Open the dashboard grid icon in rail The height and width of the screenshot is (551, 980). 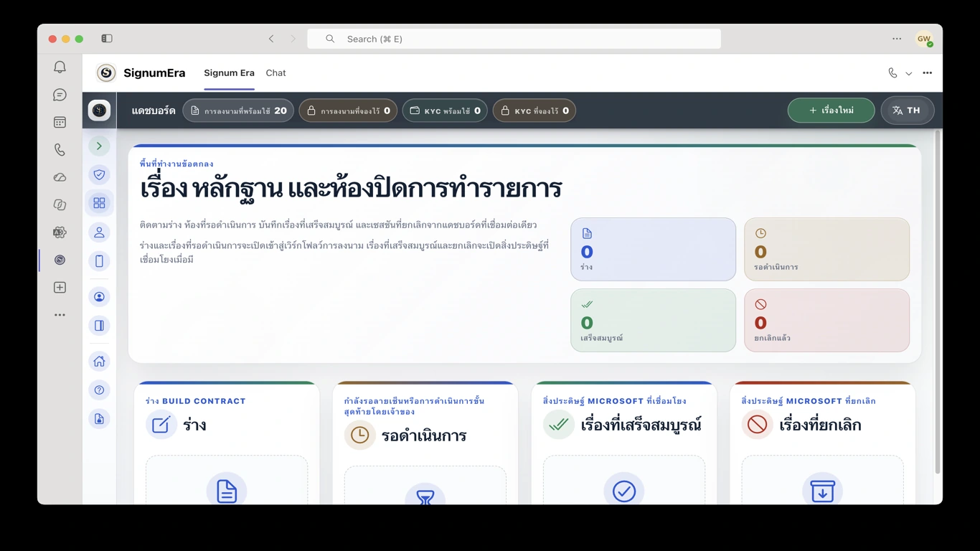click(x=99, y=203)
